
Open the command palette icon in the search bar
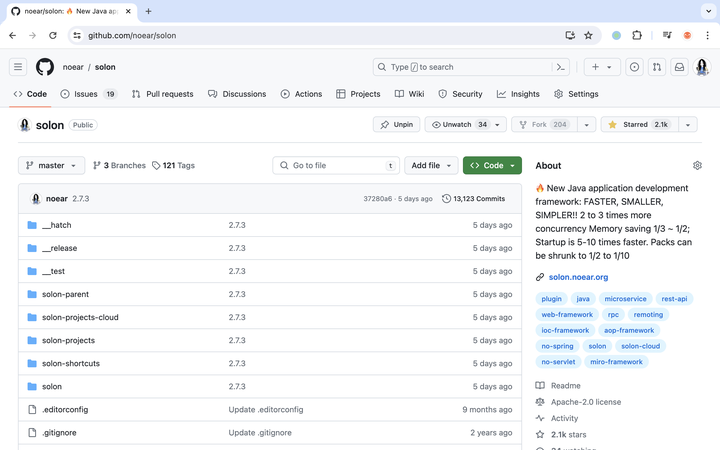click(x=562, y=67)
